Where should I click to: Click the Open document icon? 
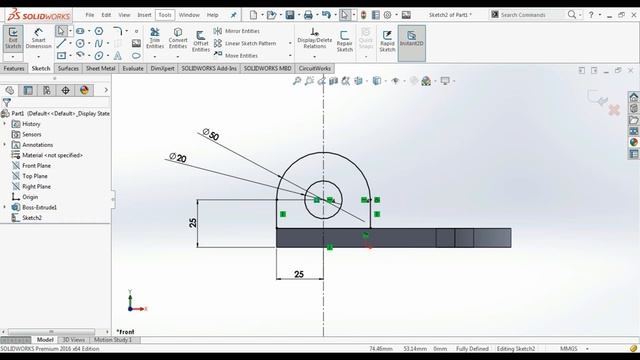tap(271, 15)
